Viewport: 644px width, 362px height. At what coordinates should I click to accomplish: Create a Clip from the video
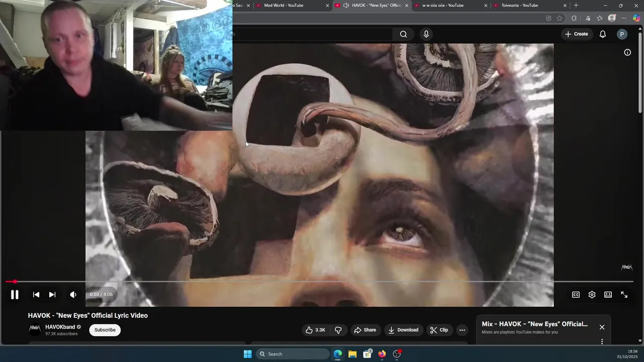click(439, 330)
